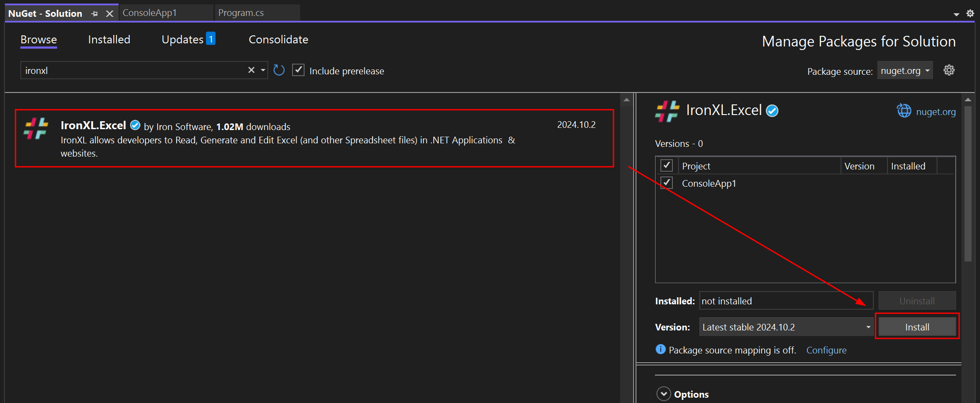Click verified badge in details pane header
Screen dimensions: 980x403
(x=772, y=111)
